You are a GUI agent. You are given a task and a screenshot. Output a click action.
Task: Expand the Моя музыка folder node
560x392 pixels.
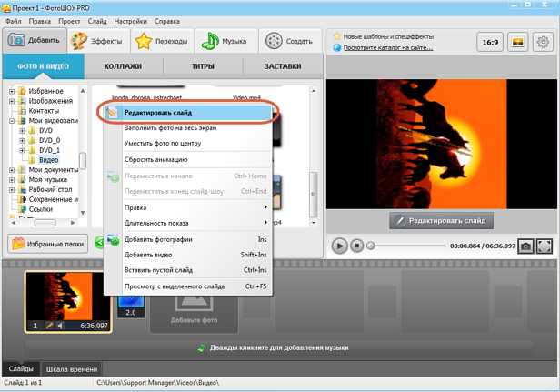coord(12,180)
